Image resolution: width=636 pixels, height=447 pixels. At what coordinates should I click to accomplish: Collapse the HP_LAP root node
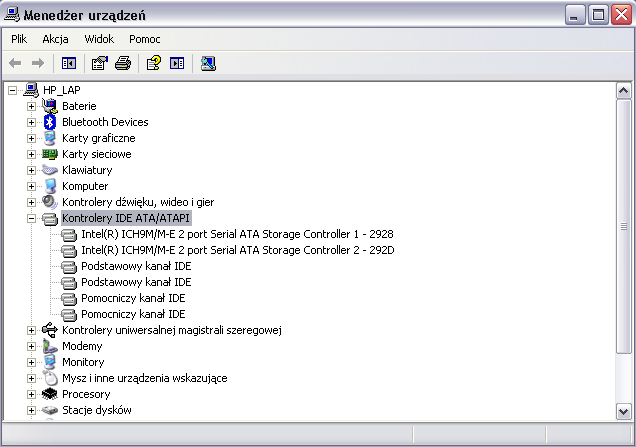tap(13, 90)
